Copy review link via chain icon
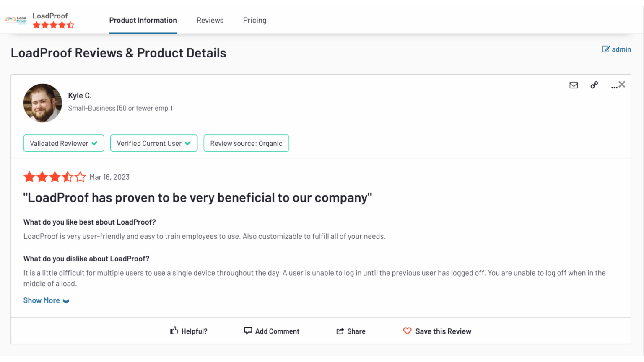This screenshot has height=362, width=644. tap(594, 85)
